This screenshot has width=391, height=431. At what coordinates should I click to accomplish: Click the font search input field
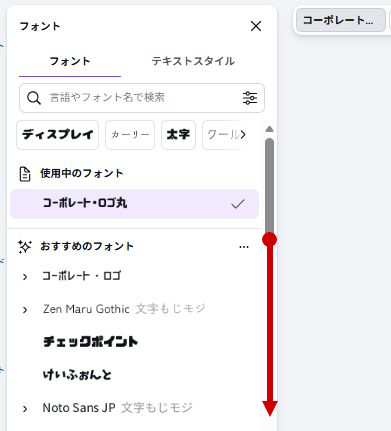click(x=142, y=98)
